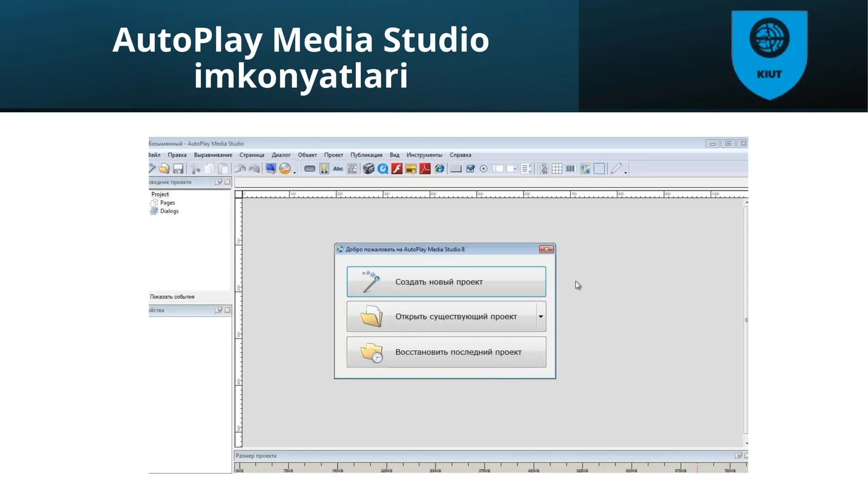
Task: Insert a RadioButton object icon
Action: [483, 169]
